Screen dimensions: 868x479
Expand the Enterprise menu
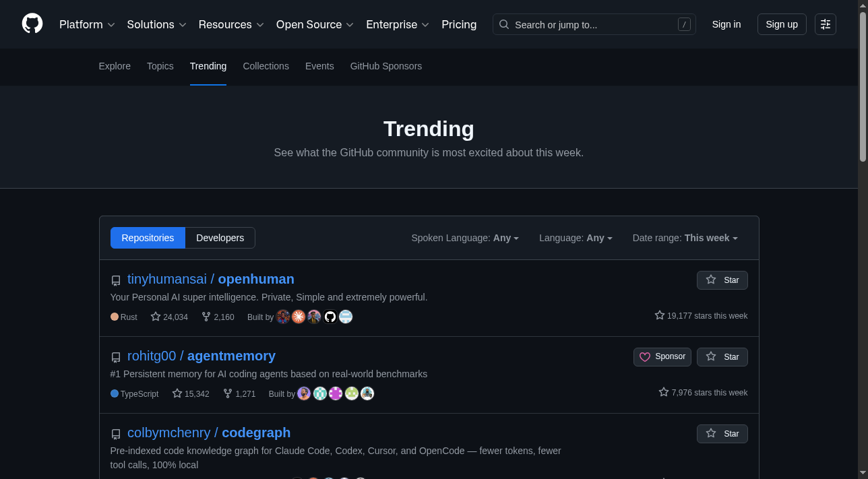[398, 24]
